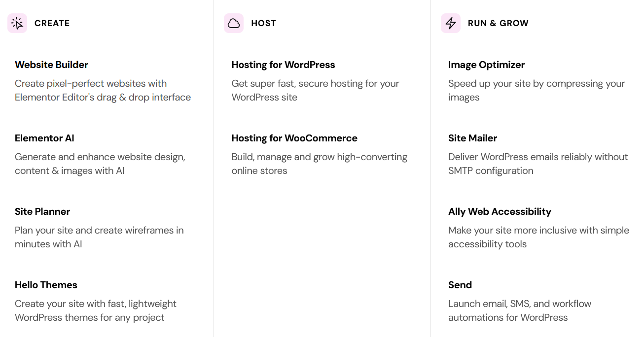Open the Website Builder link

tap(51, 65)
